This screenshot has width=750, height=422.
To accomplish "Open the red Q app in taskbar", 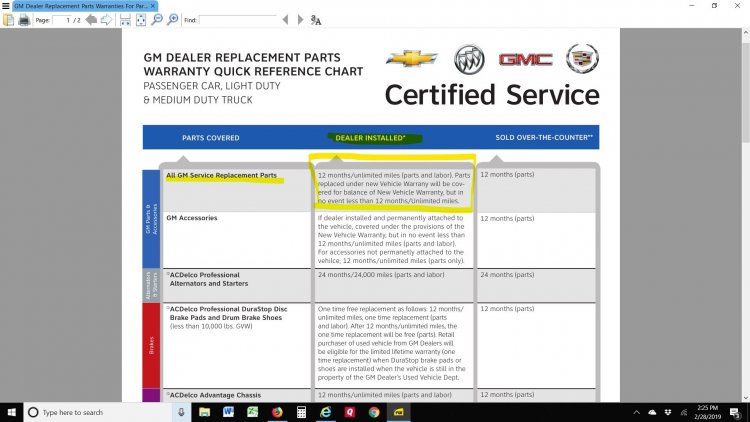I will point(350,412).
